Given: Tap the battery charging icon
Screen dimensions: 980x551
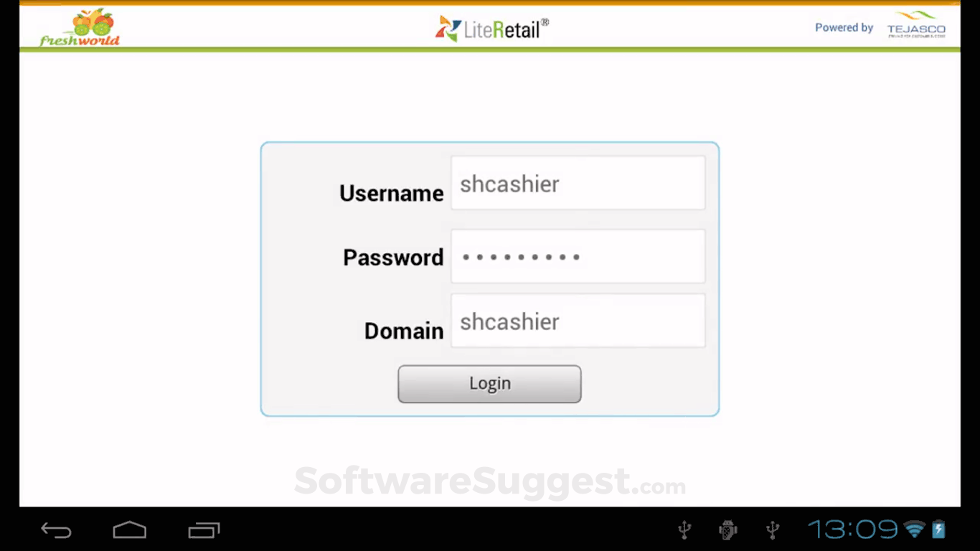Looking at the screenshot, I should coord(938,529).
